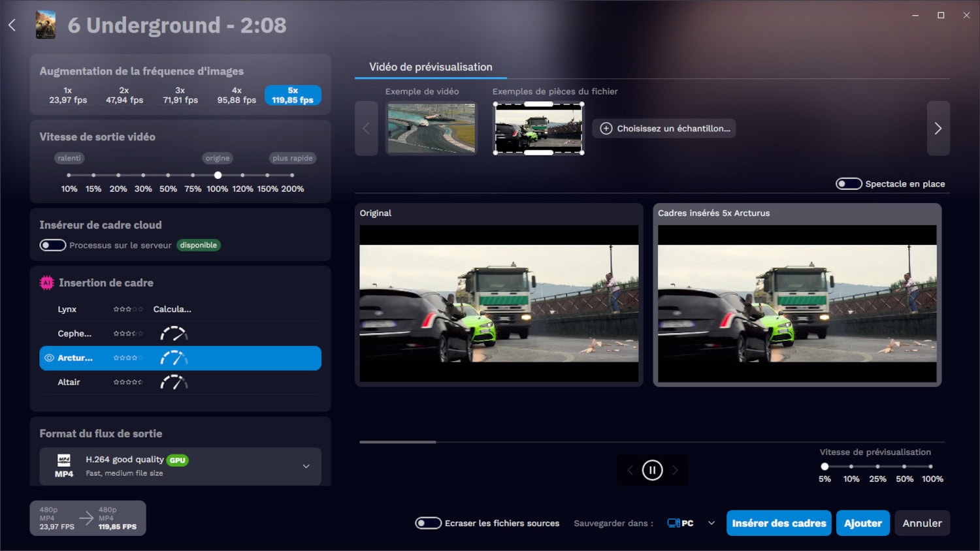The image size is (980, 551).
Task: Open the Sauvegarder dans PC dropdown
Action: (711, 523)
